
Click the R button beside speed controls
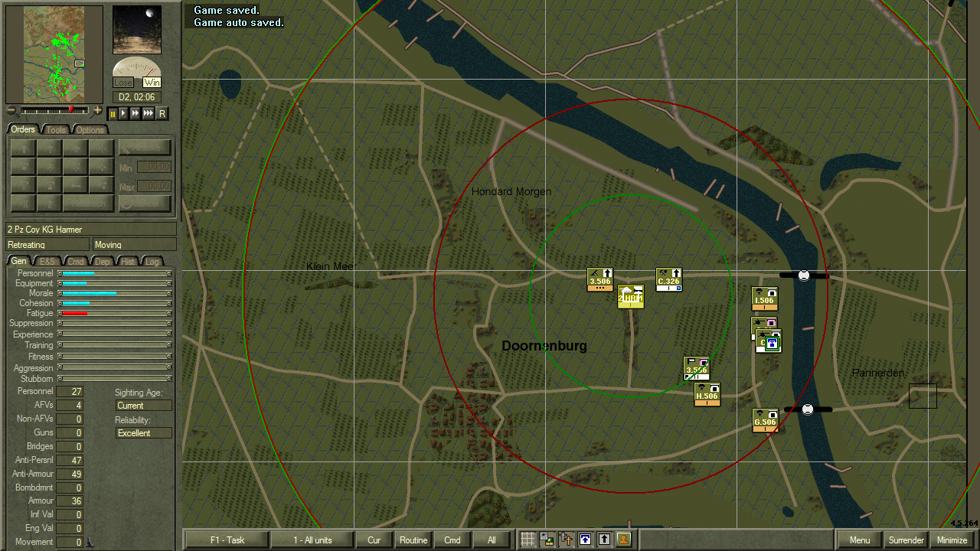(162, 113)
